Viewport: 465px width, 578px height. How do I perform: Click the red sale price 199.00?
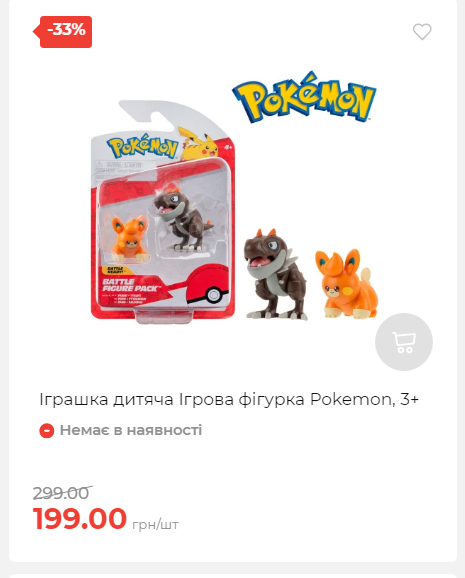tap(80, 518)
